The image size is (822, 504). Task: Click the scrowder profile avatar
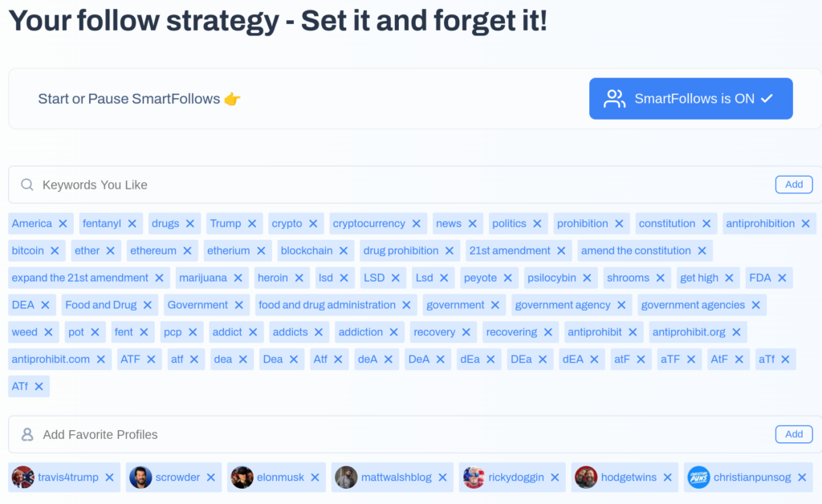(140, 478)
